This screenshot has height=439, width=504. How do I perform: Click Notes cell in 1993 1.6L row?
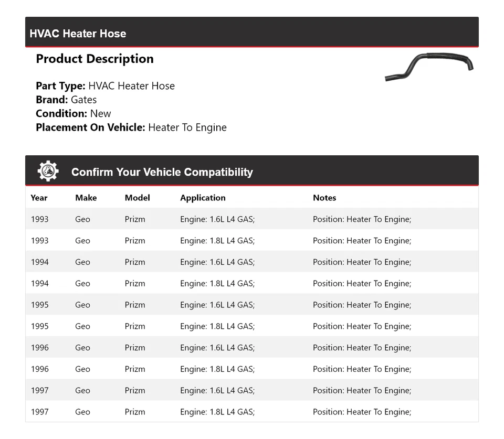362,219
